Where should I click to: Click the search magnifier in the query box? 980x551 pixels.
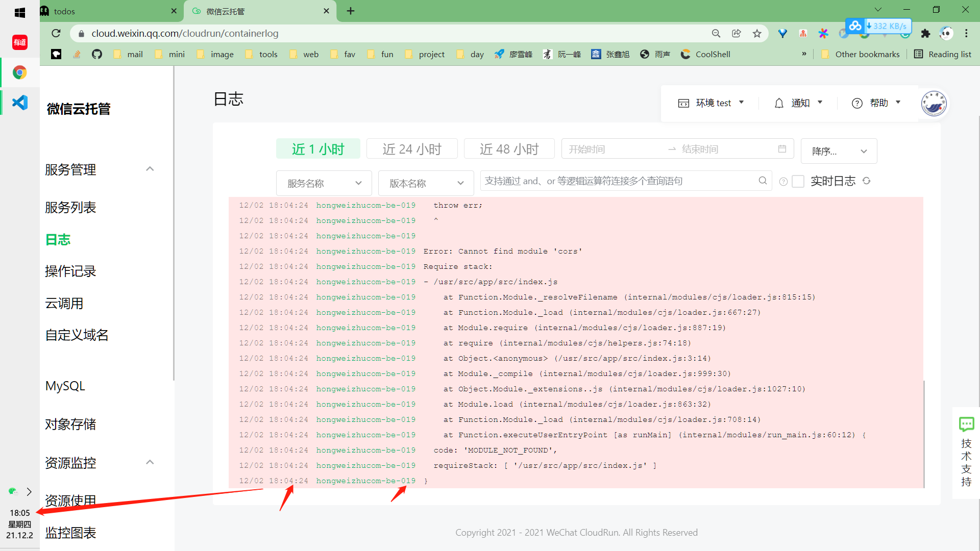763,181
